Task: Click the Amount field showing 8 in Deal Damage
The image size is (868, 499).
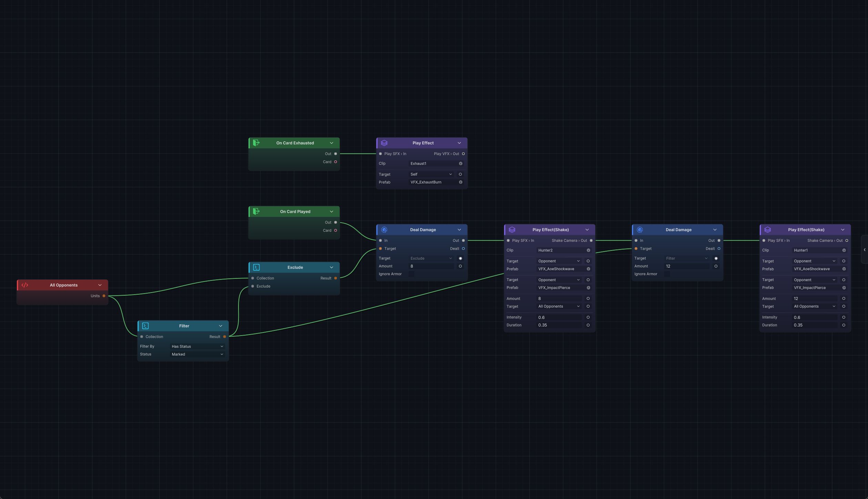Action: point(431,266)
